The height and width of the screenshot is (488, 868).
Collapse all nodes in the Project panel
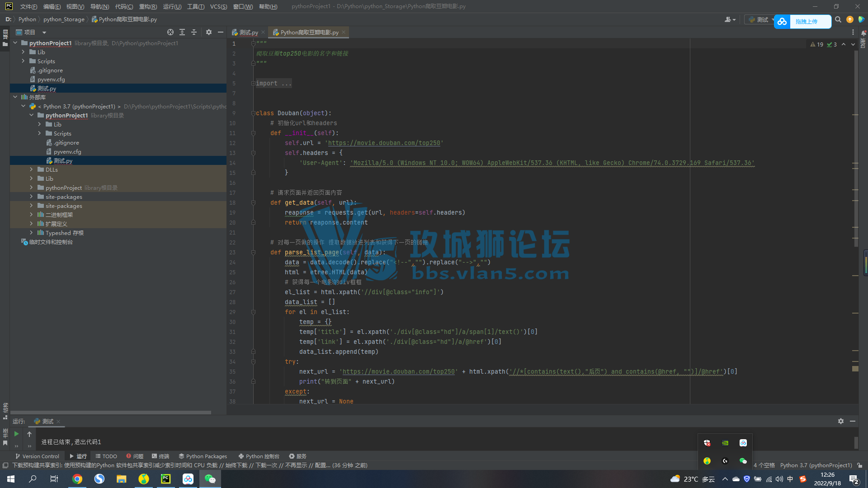point(194,32)
